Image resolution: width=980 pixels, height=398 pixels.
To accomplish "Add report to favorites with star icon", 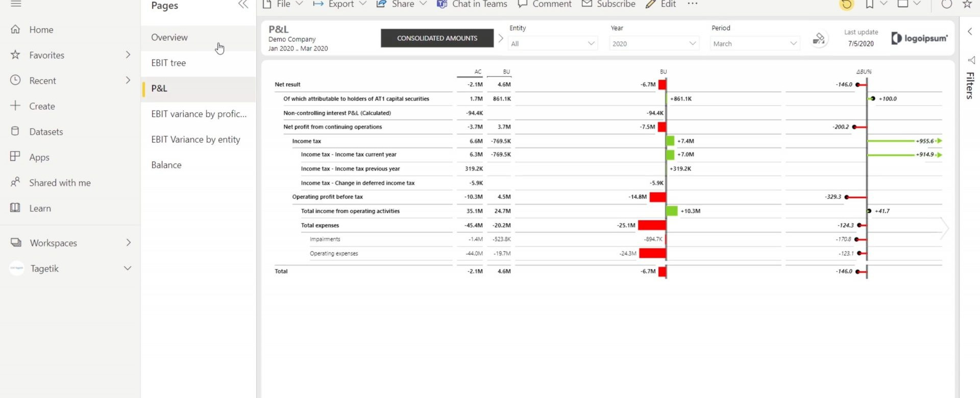I will tap(967, 5).
